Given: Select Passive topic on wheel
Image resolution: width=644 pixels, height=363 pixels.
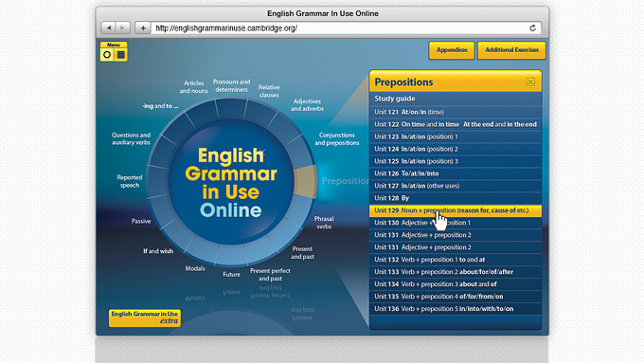Looking at the screenshot, I should [x=141, y=221].
